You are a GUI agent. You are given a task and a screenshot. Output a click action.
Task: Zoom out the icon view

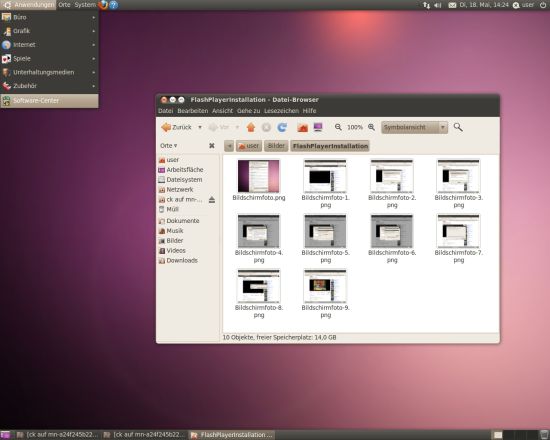pyautogui.click(x=338, y=127)
